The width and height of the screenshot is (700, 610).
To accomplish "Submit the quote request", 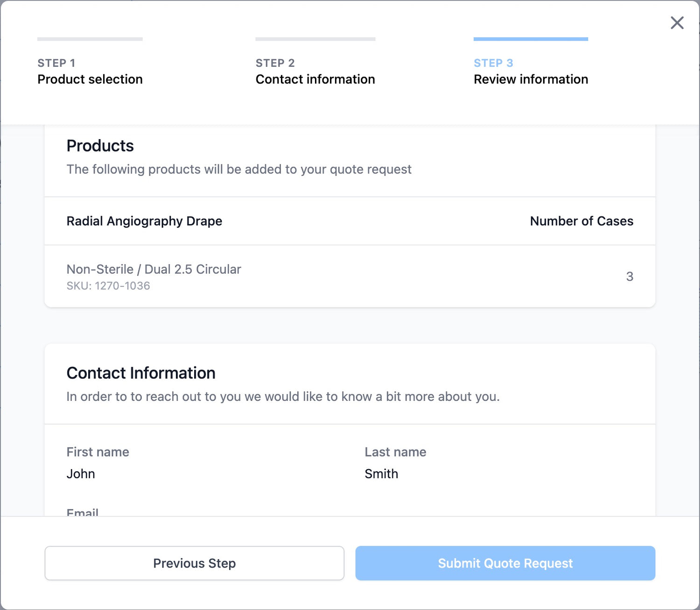I will coord(505,563).
